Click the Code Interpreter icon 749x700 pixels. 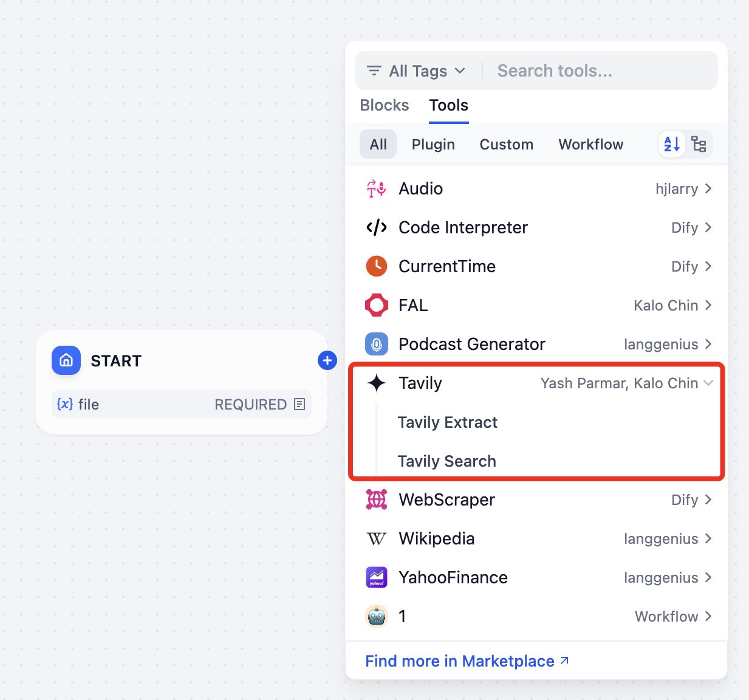pos(377,228)
